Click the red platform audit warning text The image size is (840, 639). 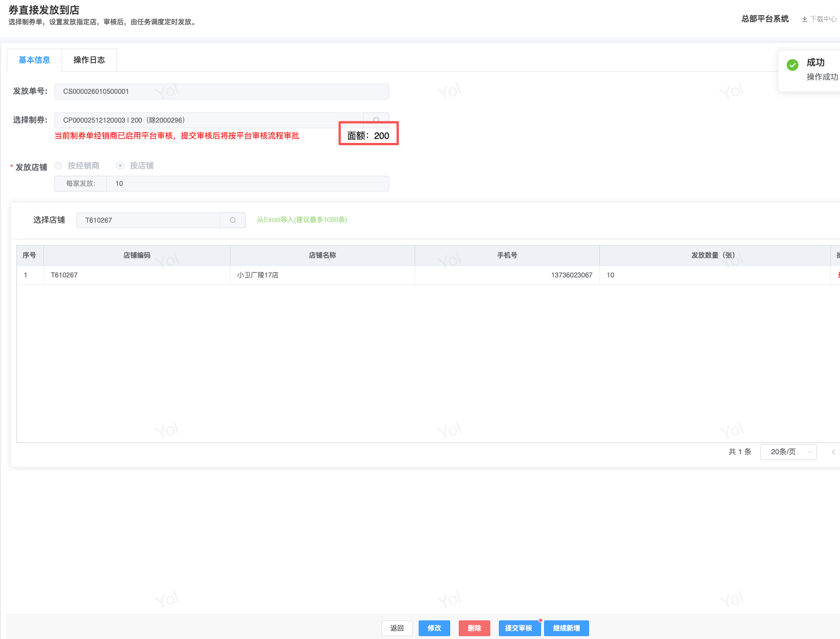click(177, 136)
